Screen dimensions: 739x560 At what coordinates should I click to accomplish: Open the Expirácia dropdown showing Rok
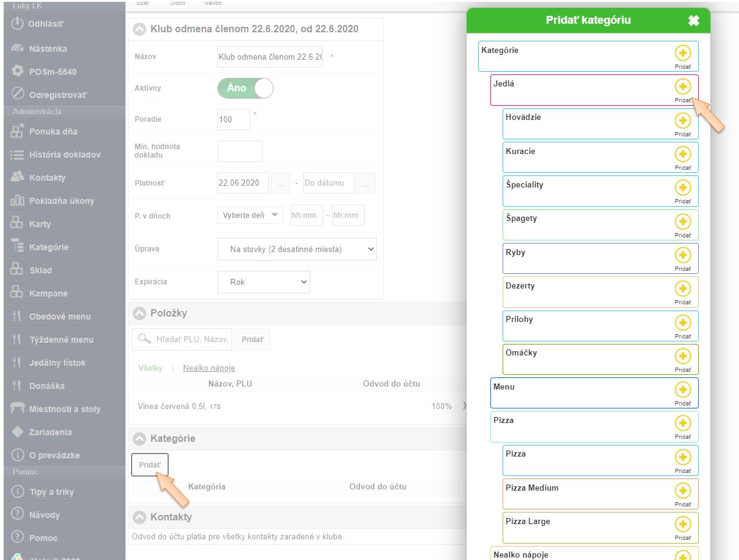pyautogui.click(x=263, y=282)
